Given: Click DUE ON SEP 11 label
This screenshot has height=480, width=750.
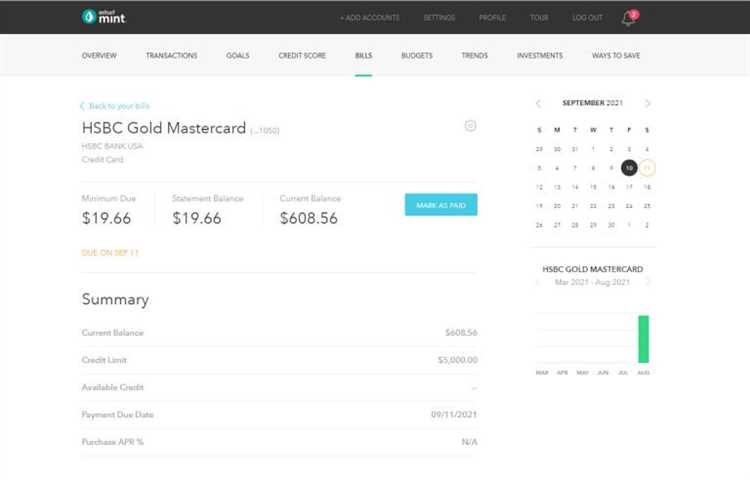Looking at the screenshot, I should 110,252.
